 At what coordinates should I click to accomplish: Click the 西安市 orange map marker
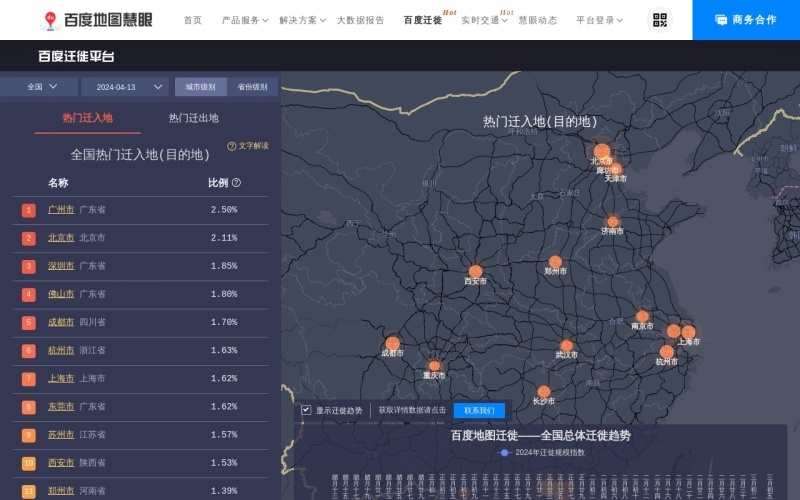(x=476, y=271)
